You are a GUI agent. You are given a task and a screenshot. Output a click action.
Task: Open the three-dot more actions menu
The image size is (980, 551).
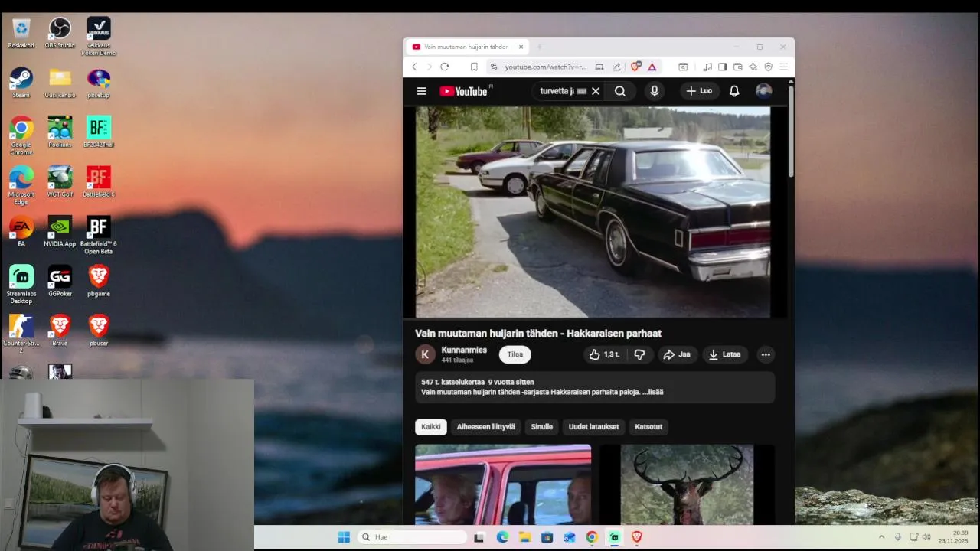coord(766,354)
